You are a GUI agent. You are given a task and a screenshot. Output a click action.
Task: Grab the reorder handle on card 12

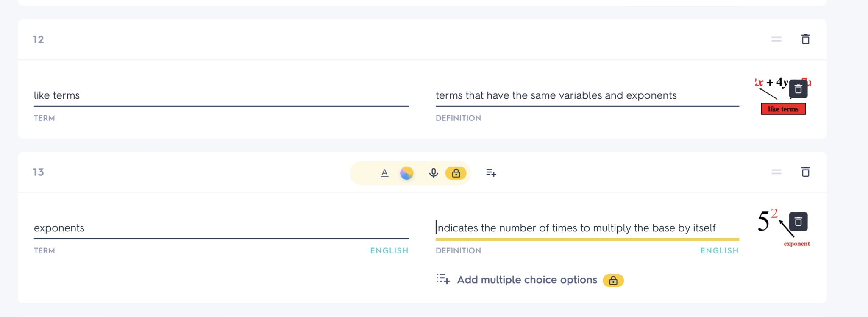[x=776, y=39]
